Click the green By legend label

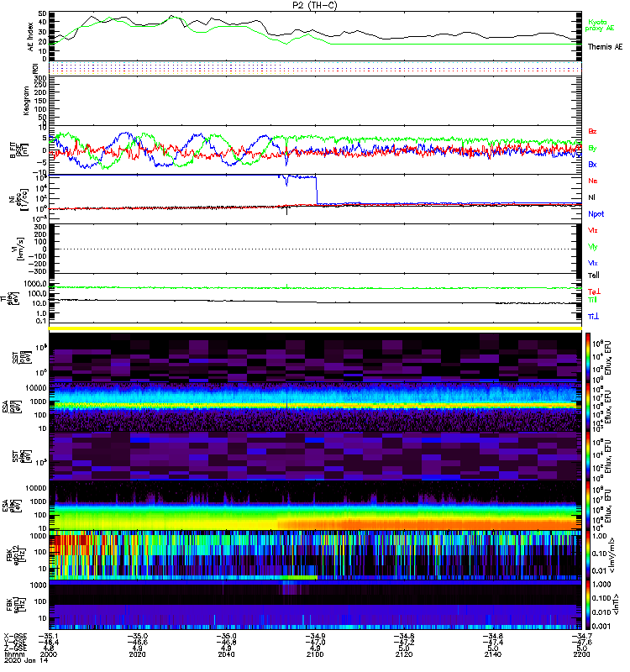coord(592,149)
